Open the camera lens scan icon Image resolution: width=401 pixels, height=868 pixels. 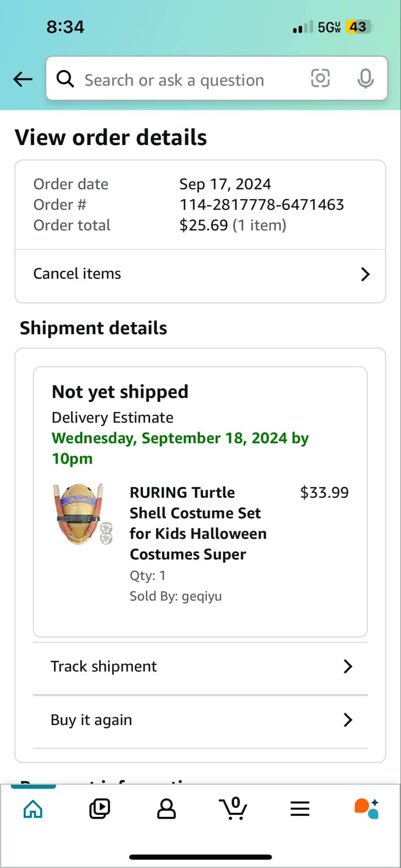(x=320, y=78)
